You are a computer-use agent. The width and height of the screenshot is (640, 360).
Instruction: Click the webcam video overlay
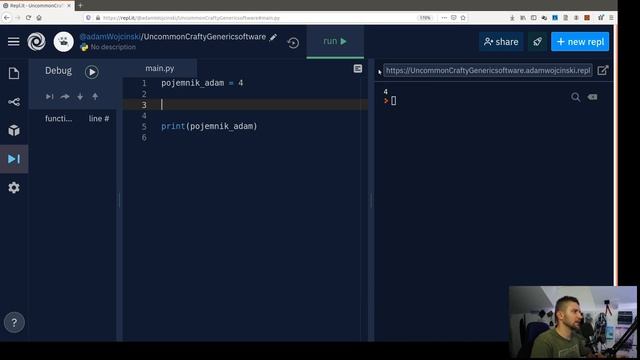tap(573, 322)
